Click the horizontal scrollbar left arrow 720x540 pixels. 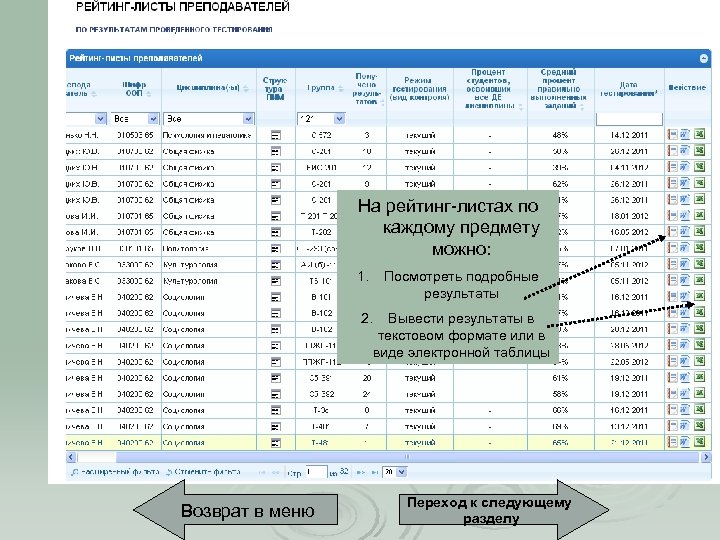pyautogui.click(x=71, y=457)
